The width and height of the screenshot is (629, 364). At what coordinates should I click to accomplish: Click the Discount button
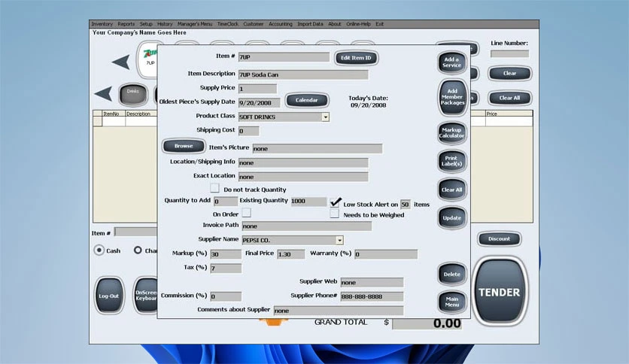click(499, 239)
